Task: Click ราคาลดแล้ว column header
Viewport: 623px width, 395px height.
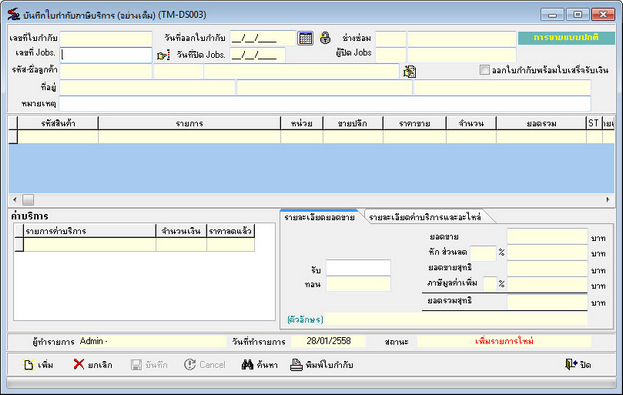Action: [x=230, y=231]
